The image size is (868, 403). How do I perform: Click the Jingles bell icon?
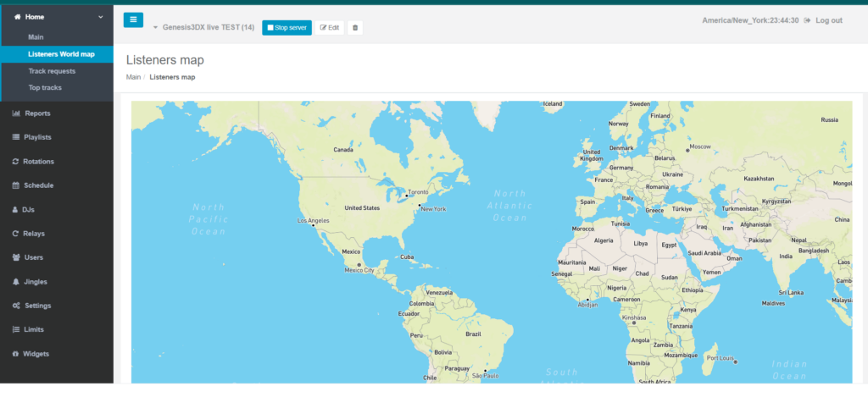coord(16,282)
